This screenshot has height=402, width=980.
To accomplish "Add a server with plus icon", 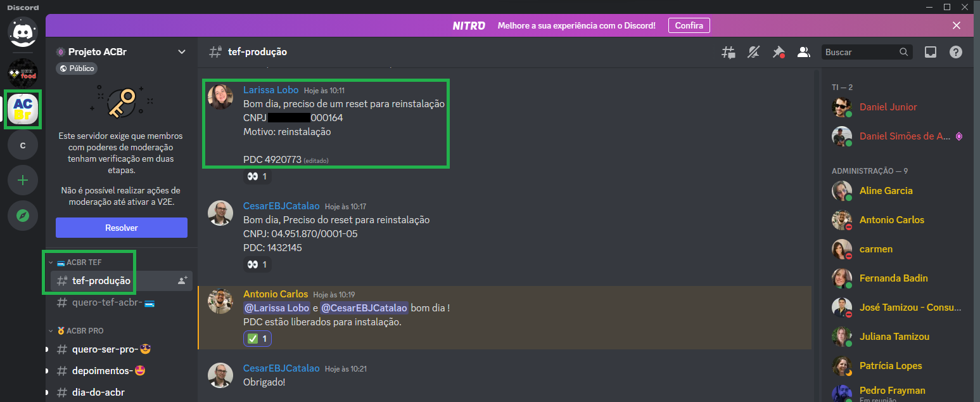I will [23, 180].
